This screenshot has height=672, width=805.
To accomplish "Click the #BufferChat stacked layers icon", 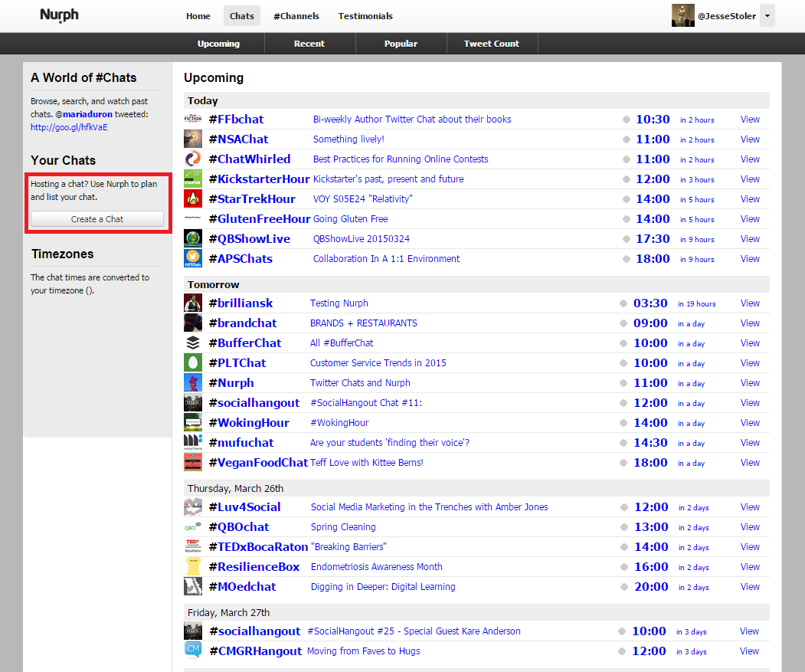I will click(x=193, y=343).
